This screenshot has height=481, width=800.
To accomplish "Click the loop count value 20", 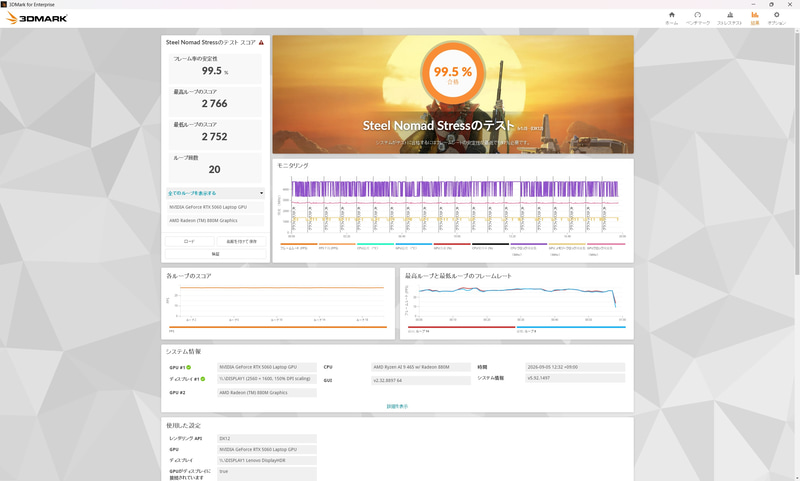I will point(214,169).
